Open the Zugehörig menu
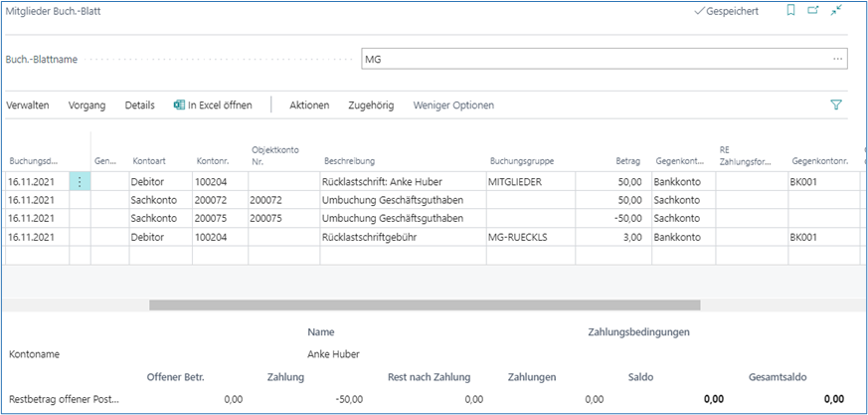This screenshot has height=415, width=868. [x=370, y=104]
